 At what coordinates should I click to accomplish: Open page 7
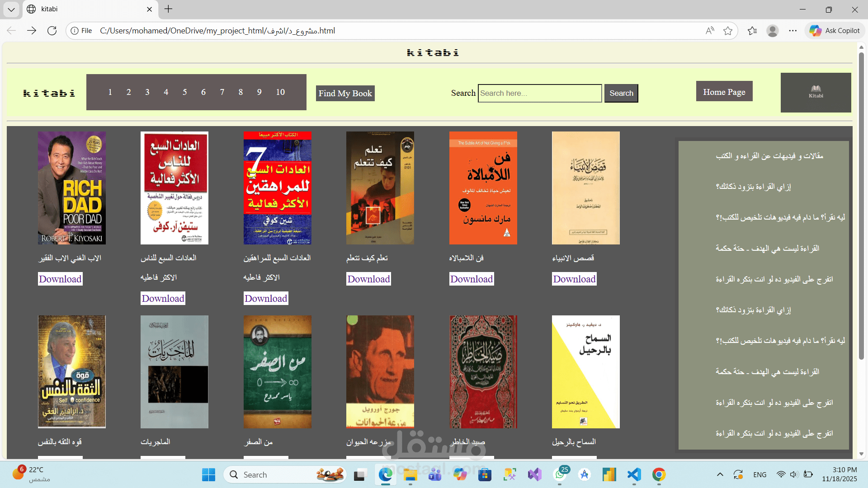click(222, 92)
